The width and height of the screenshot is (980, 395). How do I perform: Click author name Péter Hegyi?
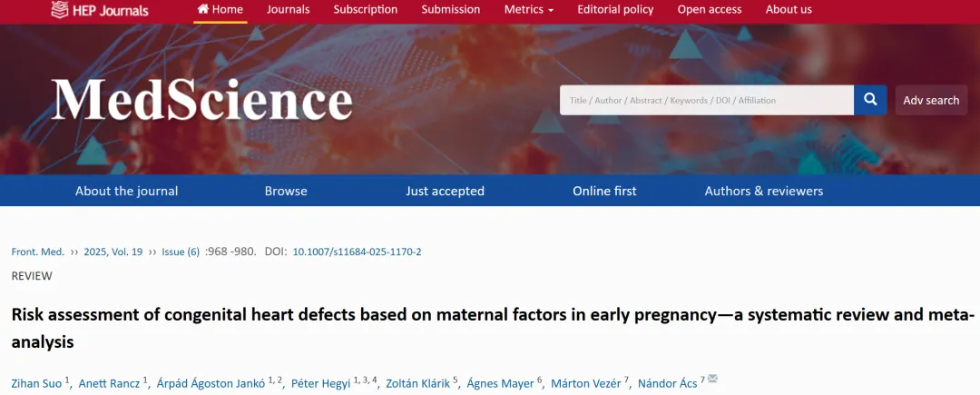tap(320, 383)
